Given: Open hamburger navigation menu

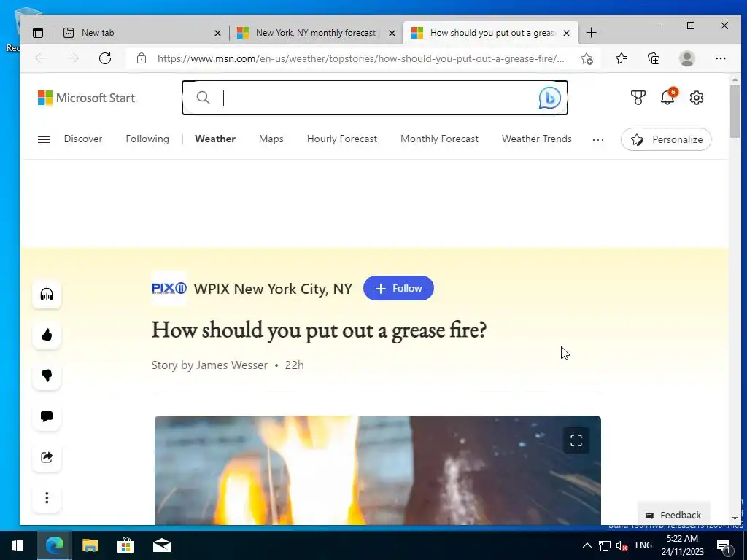Looking at the screenshot, I should pos(43,139).
